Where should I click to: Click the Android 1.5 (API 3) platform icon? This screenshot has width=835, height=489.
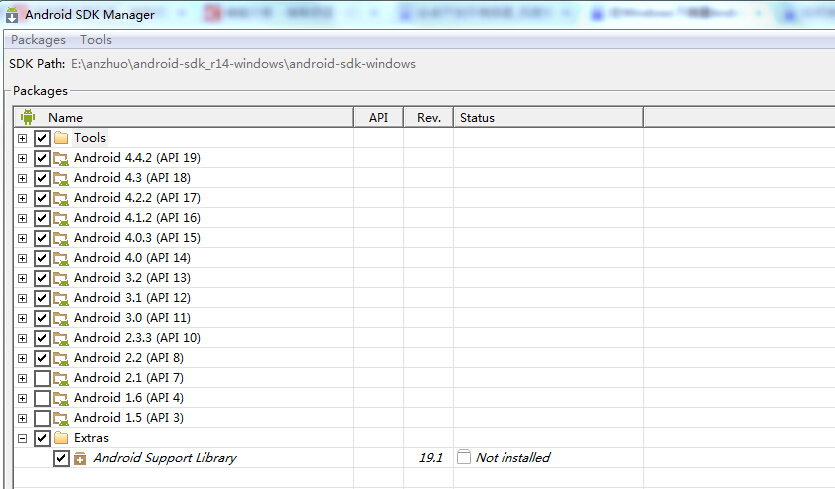tap(61, 418)
